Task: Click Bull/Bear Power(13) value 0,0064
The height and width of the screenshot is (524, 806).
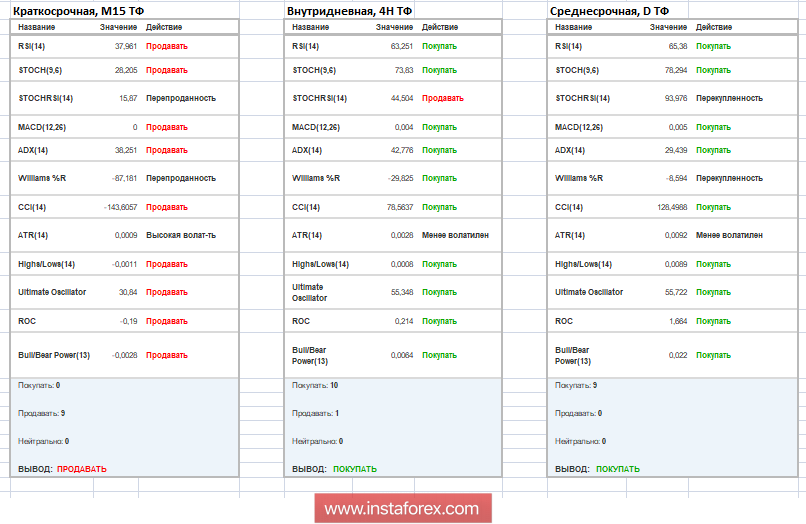Action: click(x=402, y=355)
